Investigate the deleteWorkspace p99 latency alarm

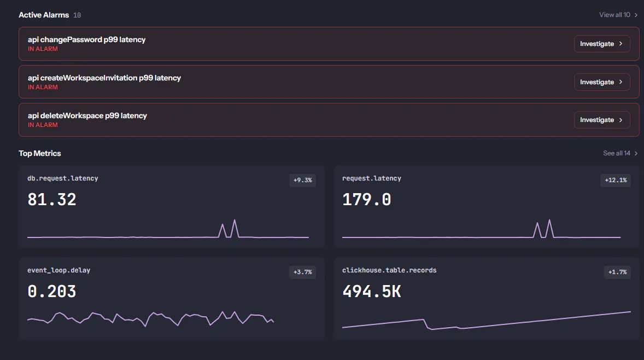602,120
